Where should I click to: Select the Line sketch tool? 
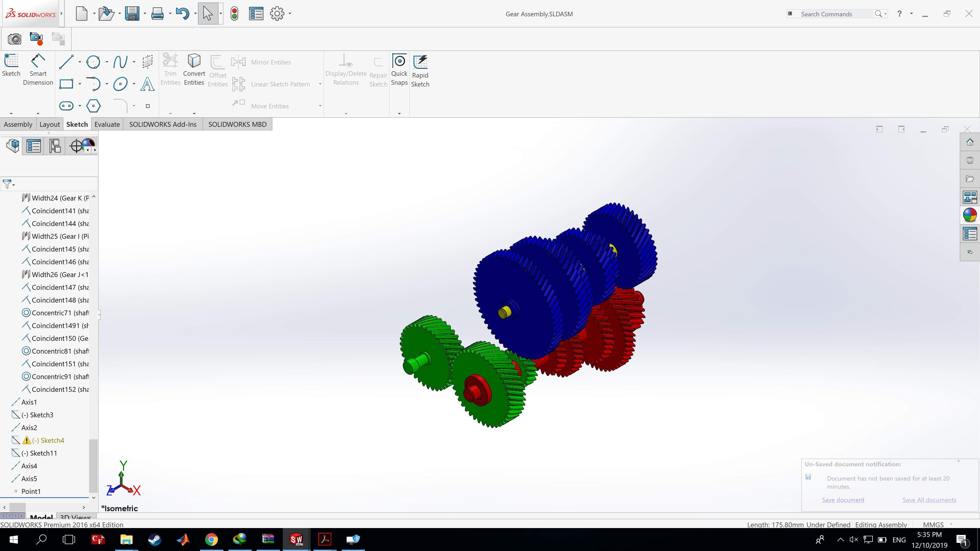point(66,62)
